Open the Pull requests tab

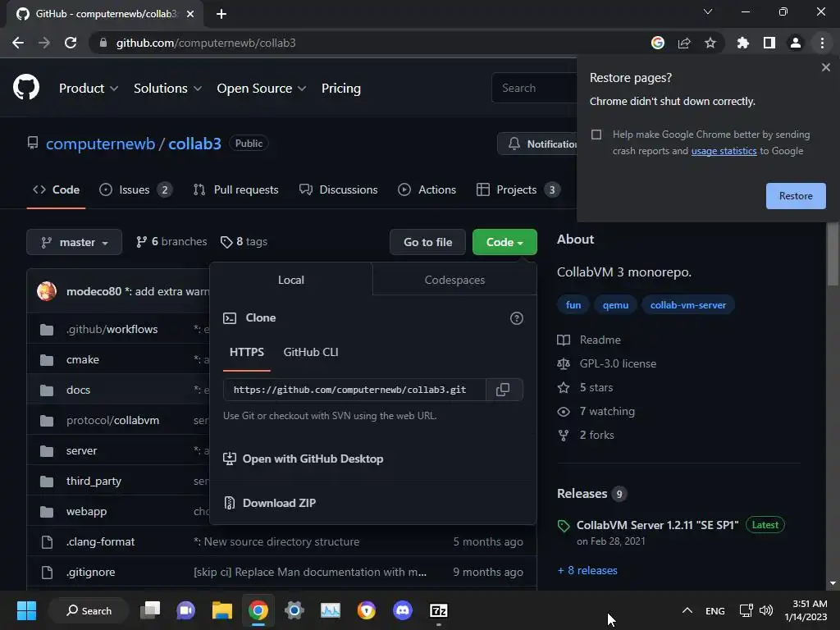point(236,189)
